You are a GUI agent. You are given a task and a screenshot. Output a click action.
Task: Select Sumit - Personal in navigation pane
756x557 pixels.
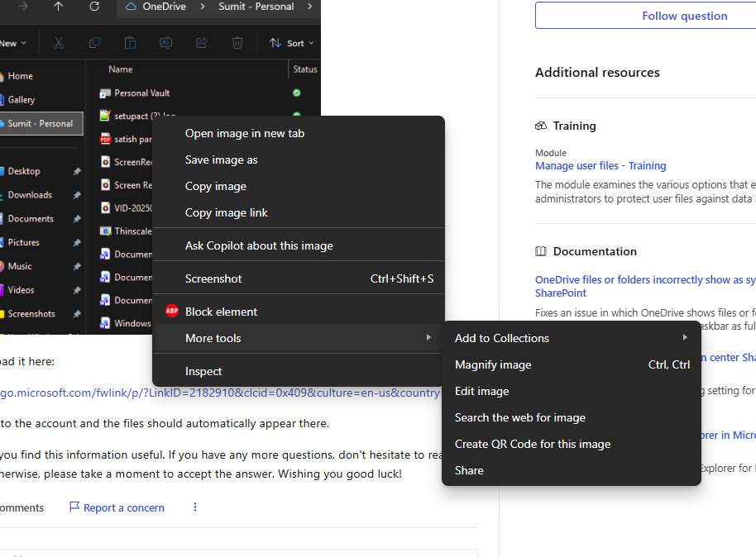(x=41, y=123)
